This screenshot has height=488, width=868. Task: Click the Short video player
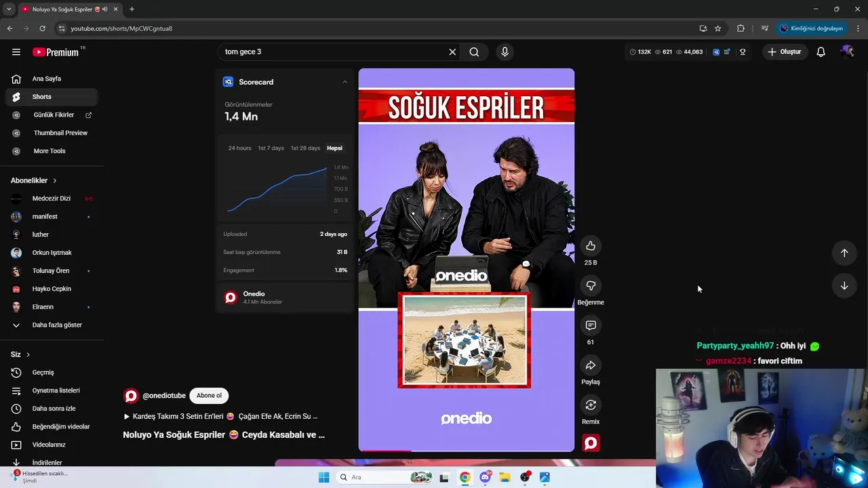pyautogui.click(x=467, y=260)
